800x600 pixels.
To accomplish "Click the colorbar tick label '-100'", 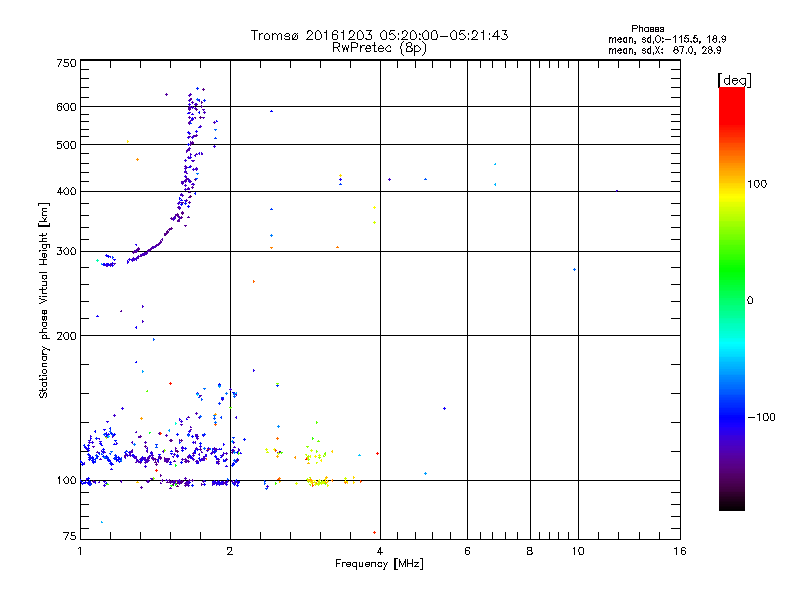I will pyautogui.click(x=761, y=417).
